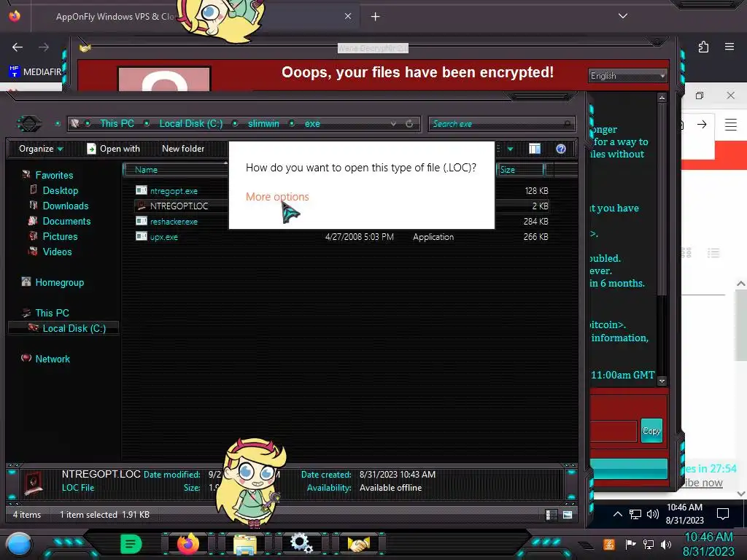Select Local Disk (C:) in navigation tree
747x560 pixels.
74,328
